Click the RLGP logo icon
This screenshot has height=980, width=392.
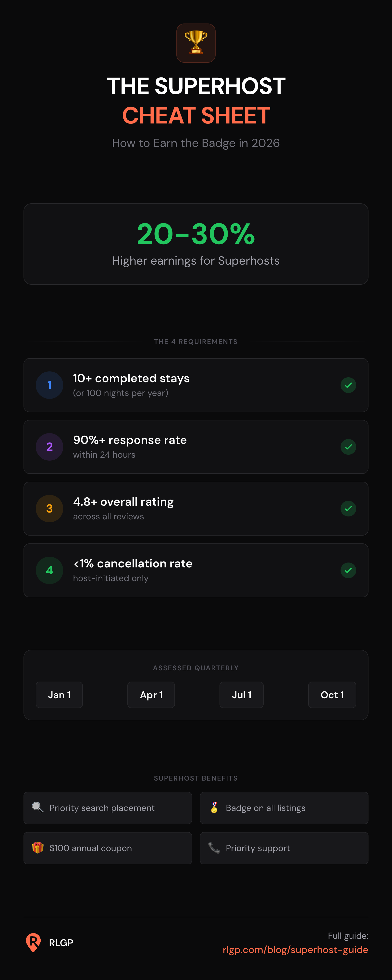coord(33,942)
